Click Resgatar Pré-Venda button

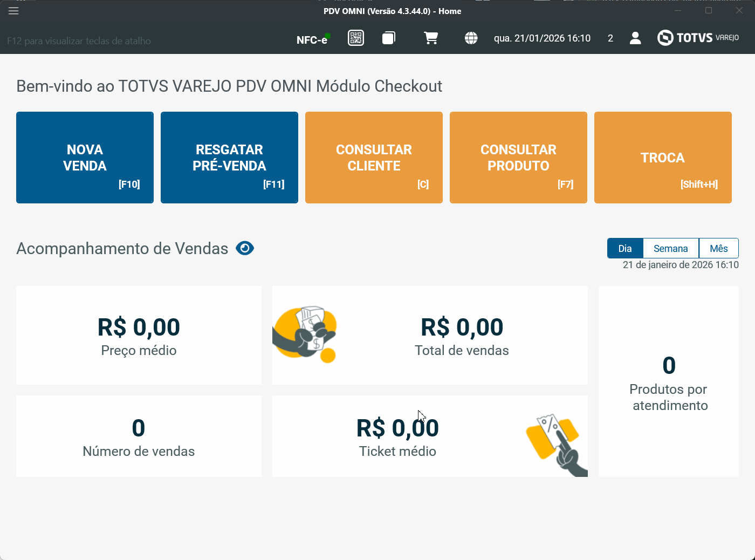(x=229, y=158)
